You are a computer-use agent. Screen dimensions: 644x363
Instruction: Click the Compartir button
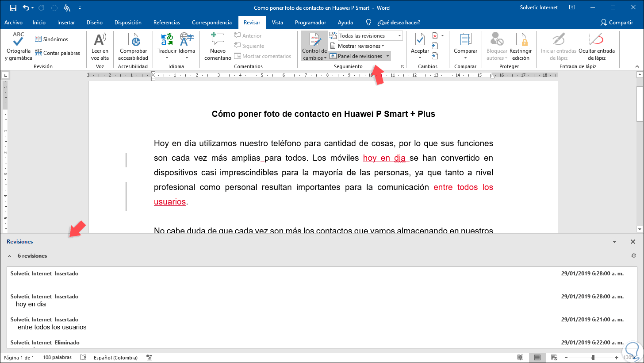coord(617,23)
